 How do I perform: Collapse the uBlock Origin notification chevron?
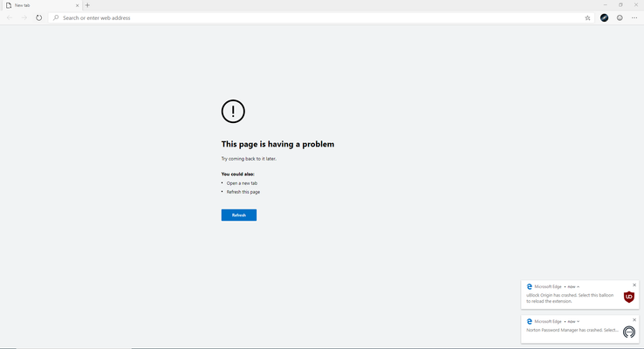coord(578,286)
